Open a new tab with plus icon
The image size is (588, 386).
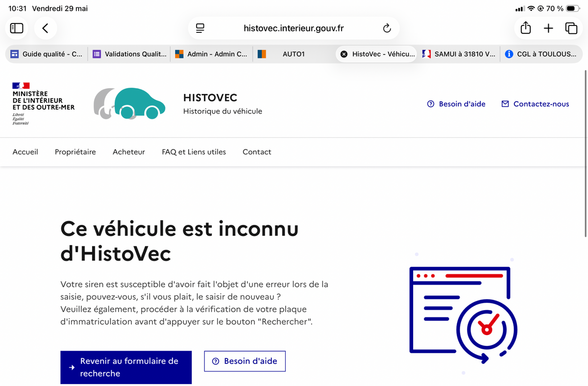tap(548, 28)
